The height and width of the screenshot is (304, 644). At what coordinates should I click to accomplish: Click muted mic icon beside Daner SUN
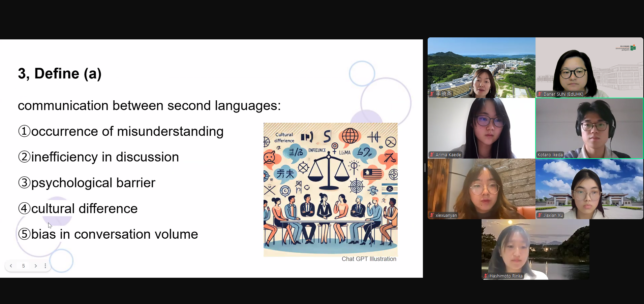coord(540,94)
